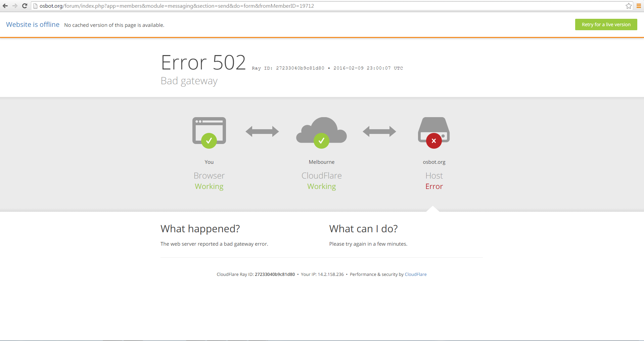Click 'Performance & security by' footer text
Image resolution: width=644 pixels, height=341 pixels.
pyautogui.click(x=377, y=274)
